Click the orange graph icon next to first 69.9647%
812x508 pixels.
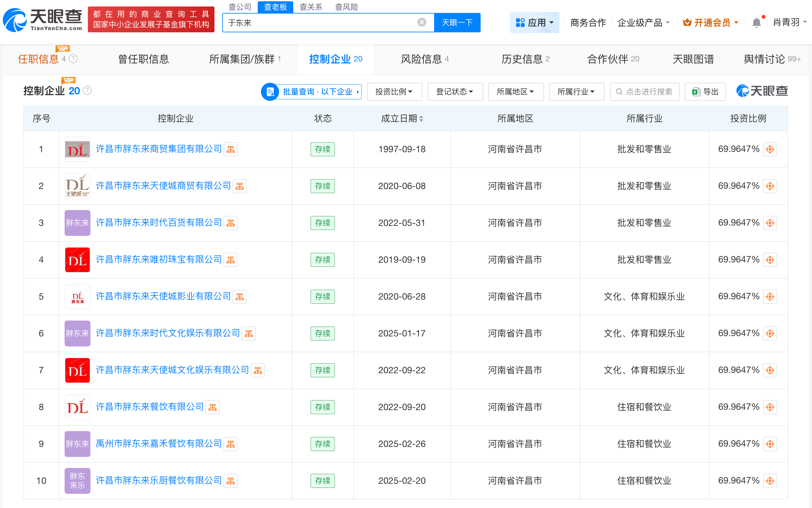[x=770, y=149]
